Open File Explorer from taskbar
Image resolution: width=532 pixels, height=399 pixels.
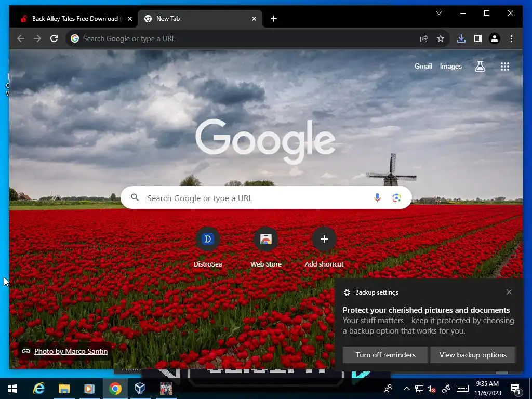click(64, 389)
